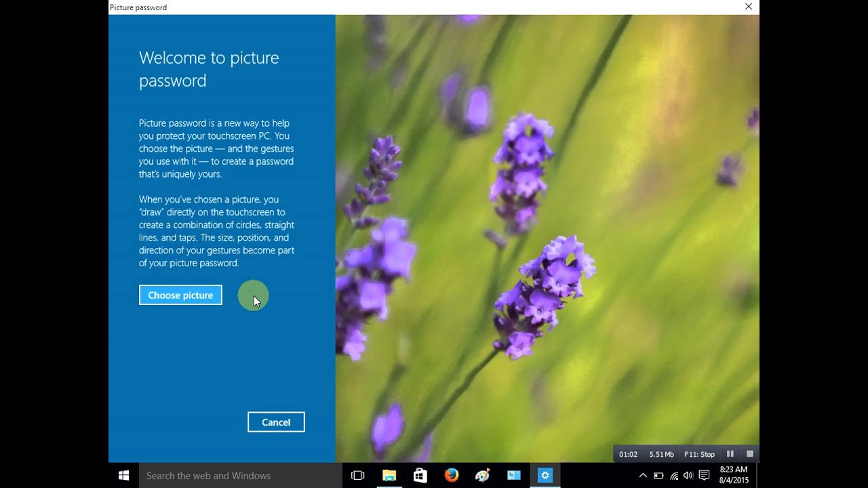
Task: Open the Windows Start menu
Action: 123,475
